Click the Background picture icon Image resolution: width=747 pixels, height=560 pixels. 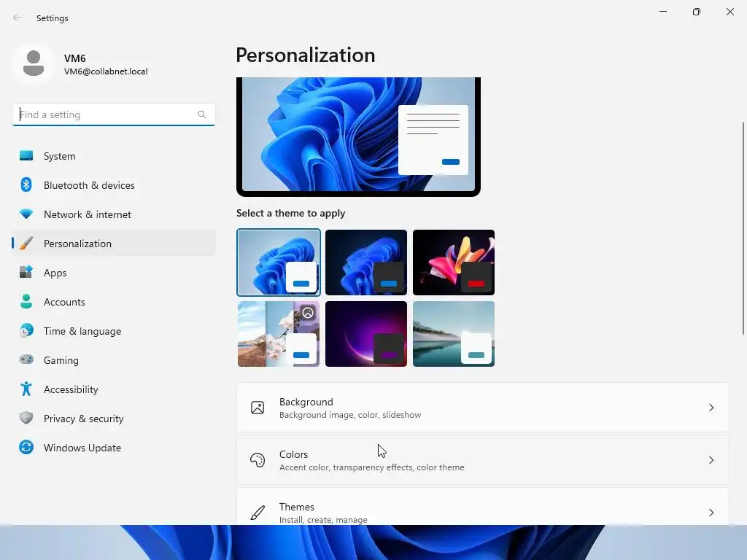pyautogui.click(x=258, y=408)
